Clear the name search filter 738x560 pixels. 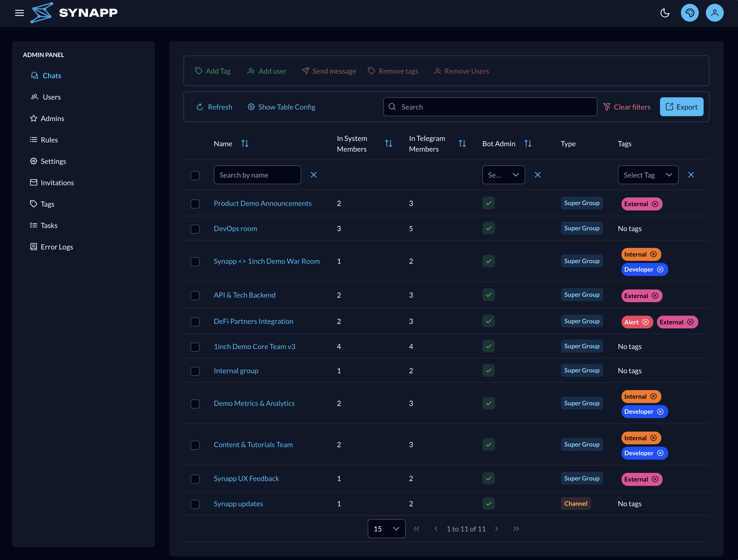click(314, 175)
